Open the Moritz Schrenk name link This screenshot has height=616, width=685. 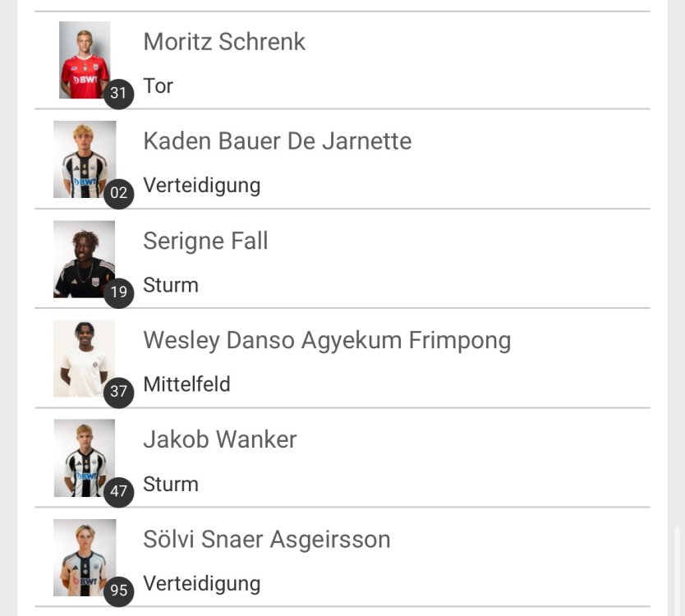tap(224, 42)
